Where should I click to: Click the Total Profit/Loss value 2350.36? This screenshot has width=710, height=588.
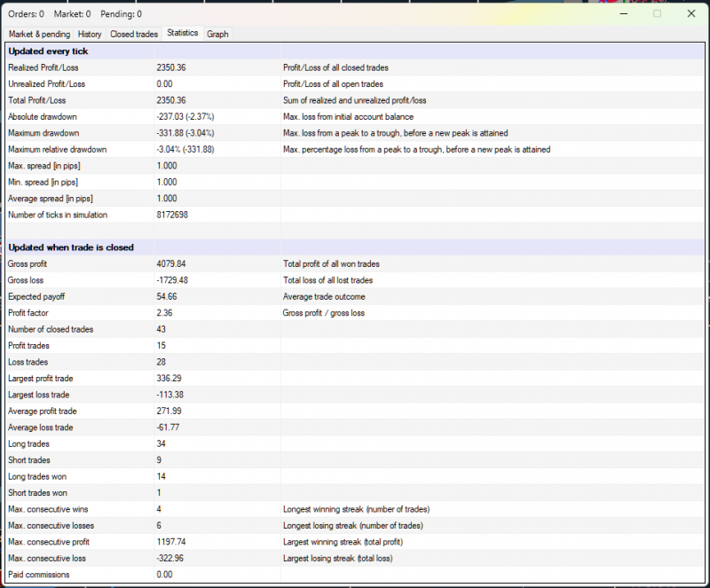point(171,100)
